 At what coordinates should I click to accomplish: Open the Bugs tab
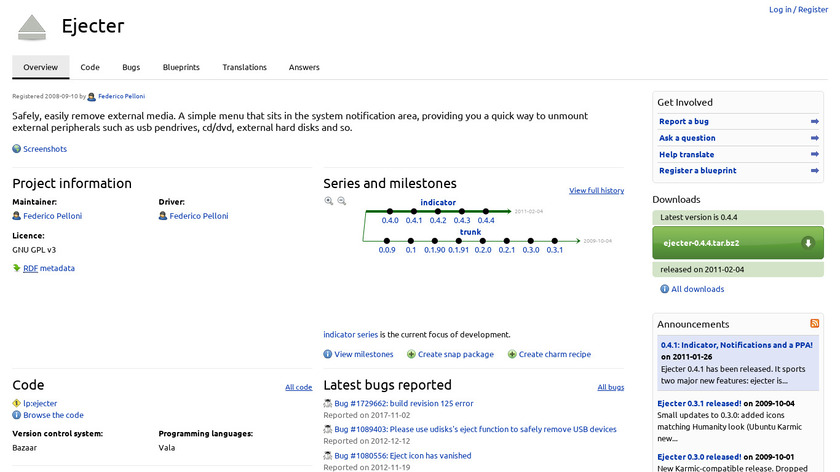tap(131, 67)
